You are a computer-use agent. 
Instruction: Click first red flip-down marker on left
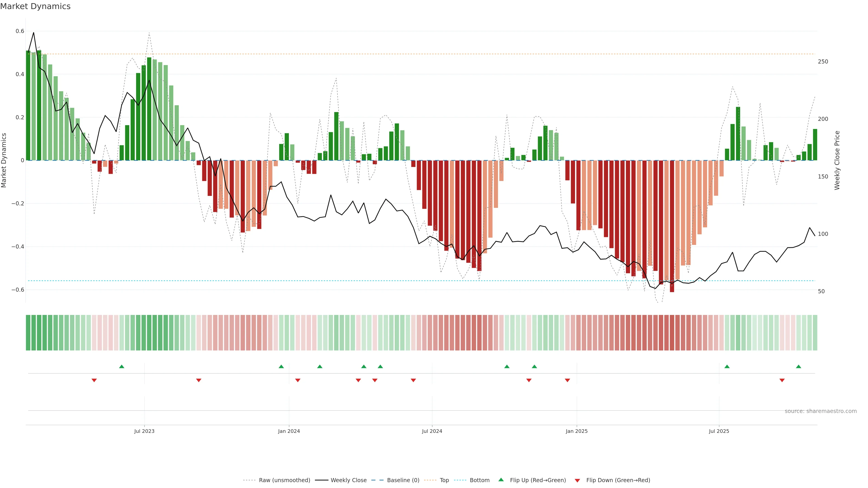94,380
